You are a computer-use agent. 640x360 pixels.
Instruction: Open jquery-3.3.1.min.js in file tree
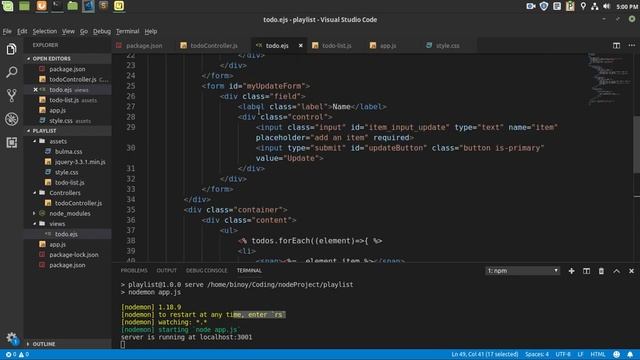click(80, 162)
